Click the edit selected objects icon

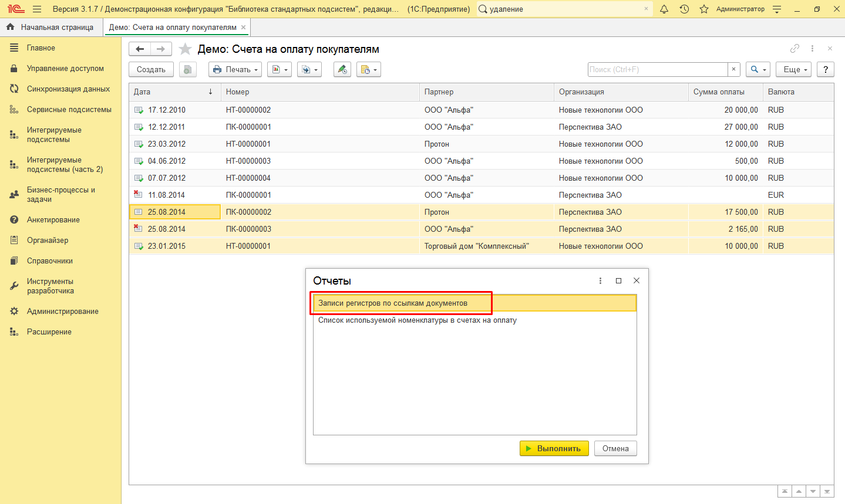(x=342, y=69)
